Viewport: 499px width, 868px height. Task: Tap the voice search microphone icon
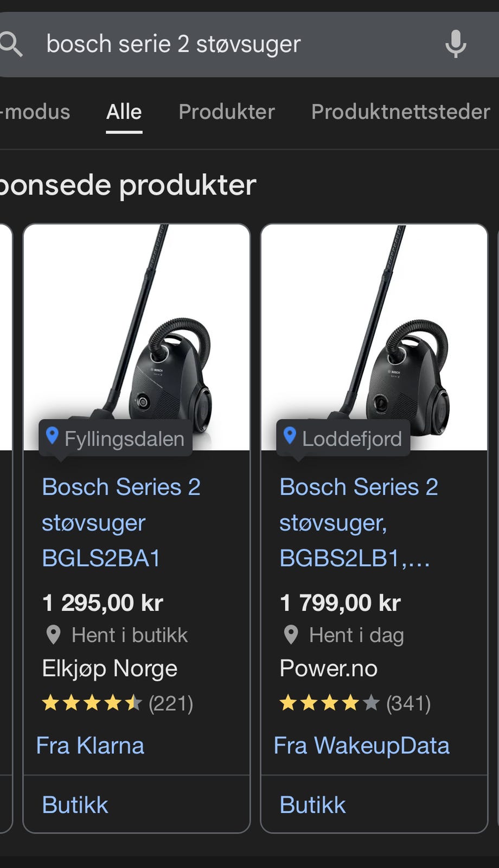coord(456,44)
